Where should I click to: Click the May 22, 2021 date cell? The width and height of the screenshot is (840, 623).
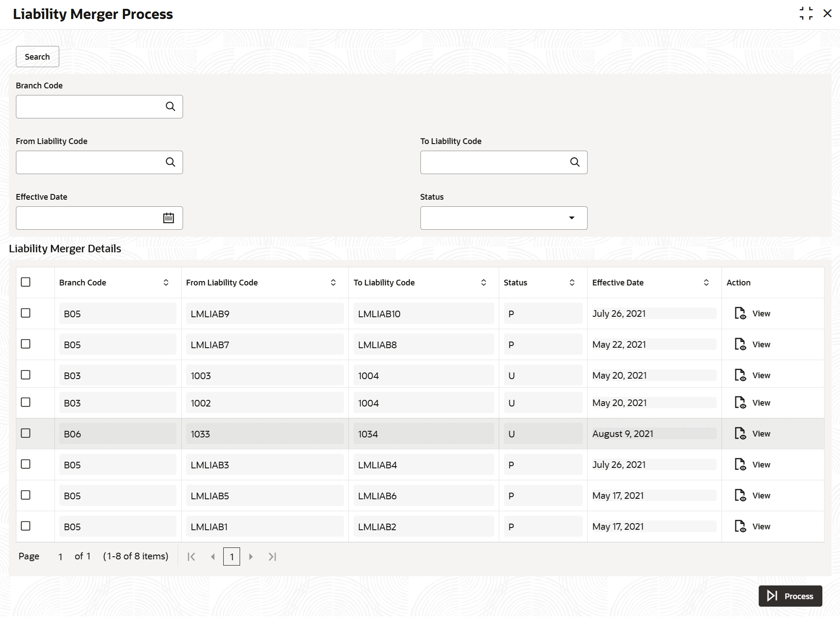click(x=654, y=345)
